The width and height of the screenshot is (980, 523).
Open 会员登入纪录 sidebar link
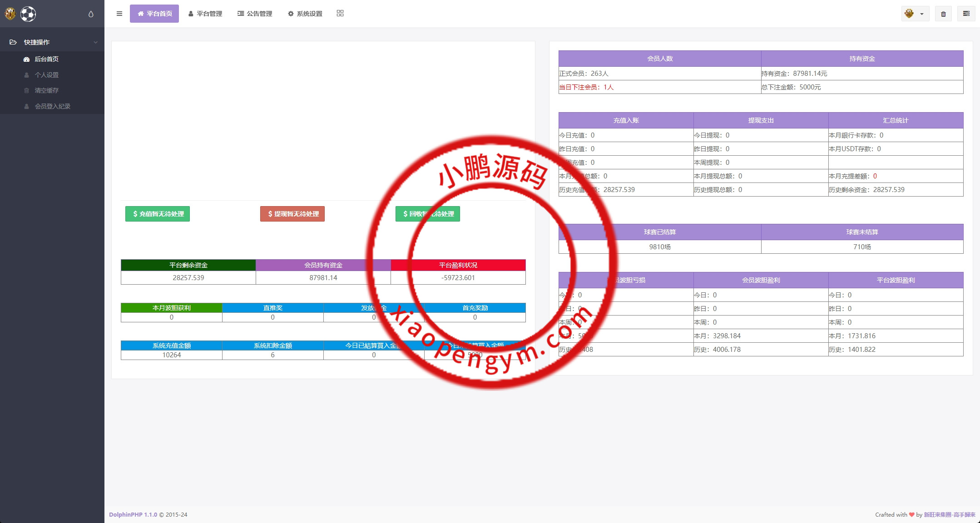click(52, 106)
